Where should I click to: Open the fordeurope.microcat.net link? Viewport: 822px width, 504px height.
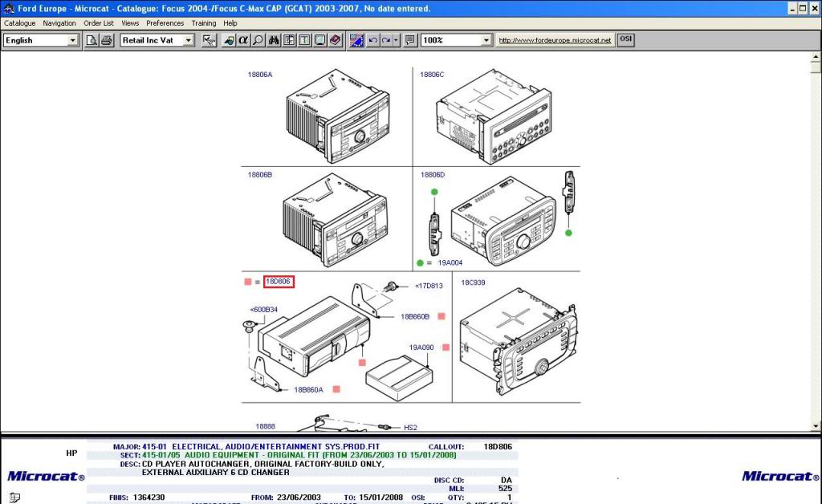(555, 40)
